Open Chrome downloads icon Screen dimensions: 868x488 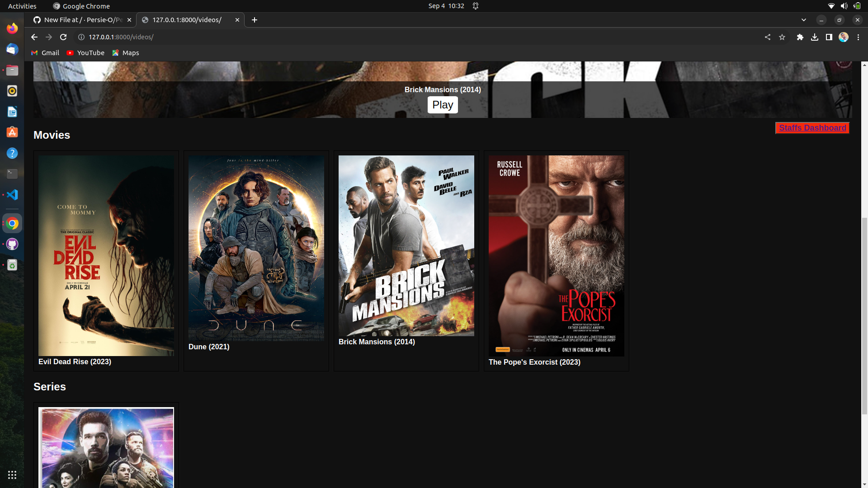(814, 37)
